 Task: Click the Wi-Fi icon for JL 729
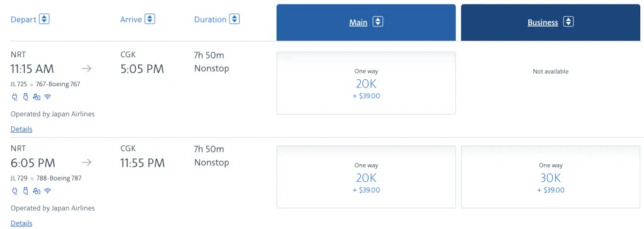click(x=48, y=191)
